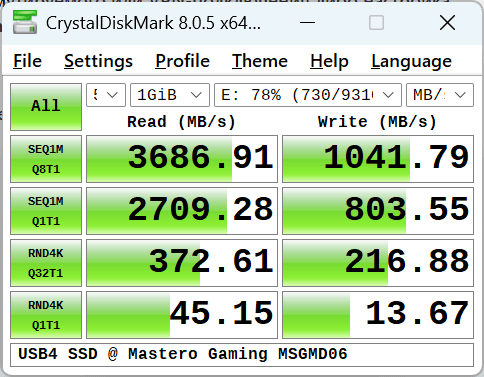This screenshot has height=377, width=484.
Task: Open the Theme menu
Action: [x=260, y=61]
